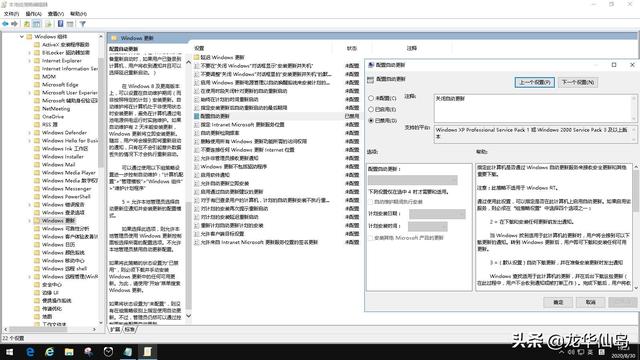
Task: Click the OneDrive folder icon
Action: (37, 117)
